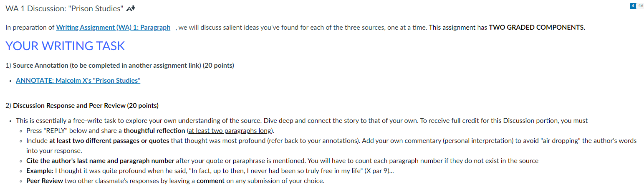
Task: Open the Writing Assignment (WA) 1: Paragraph link
Action: coord(113,28)
